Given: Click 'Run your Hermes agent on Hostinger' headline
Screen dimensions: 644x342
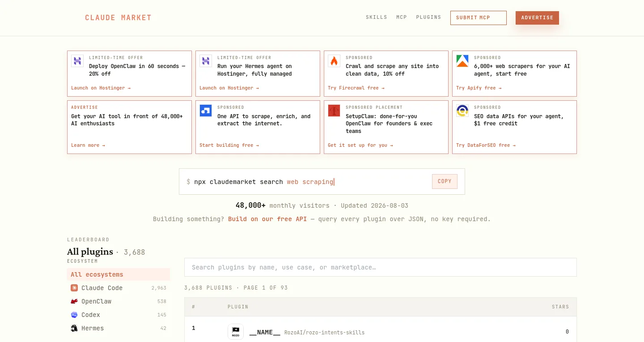Looking at the screenshot, I should pyautogui.click(x=254, y=70).
